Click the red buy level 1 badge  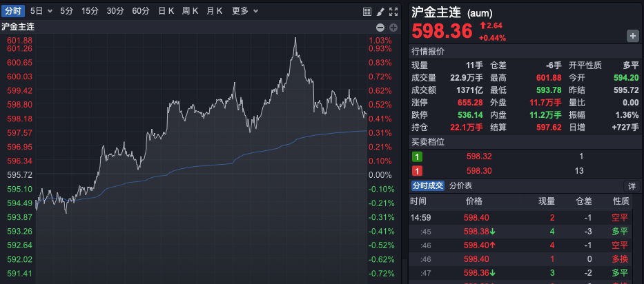417,171
